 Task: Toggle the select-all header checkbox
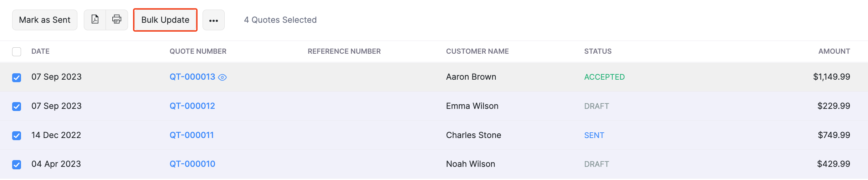coord(17,52)
